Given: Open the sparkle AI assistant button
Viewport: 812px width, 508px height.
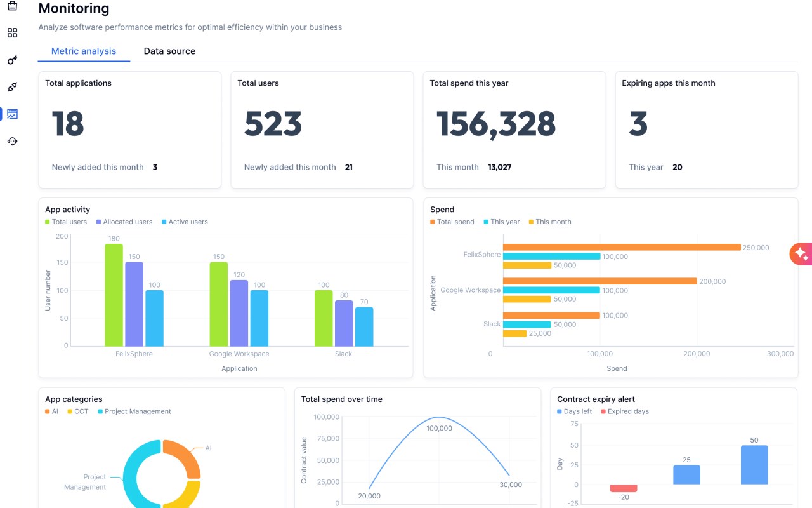Looking at the screenshot, I should point(801,254).
